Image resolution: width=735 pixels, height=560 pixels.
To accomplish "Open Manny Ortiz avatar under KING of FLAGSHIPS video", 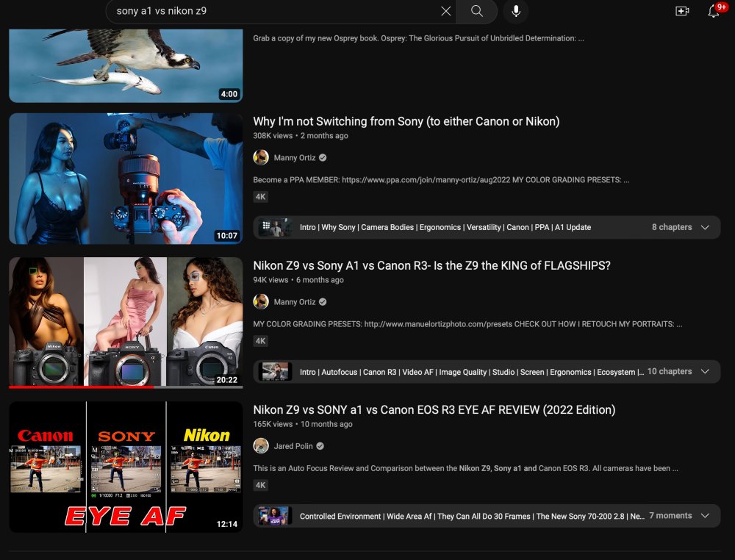I will point(261,302).
